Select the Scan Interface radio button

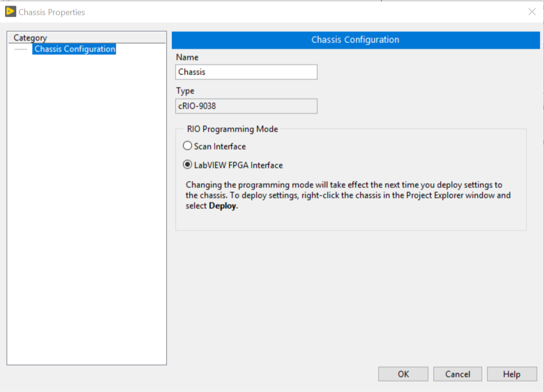coord(187,146)
